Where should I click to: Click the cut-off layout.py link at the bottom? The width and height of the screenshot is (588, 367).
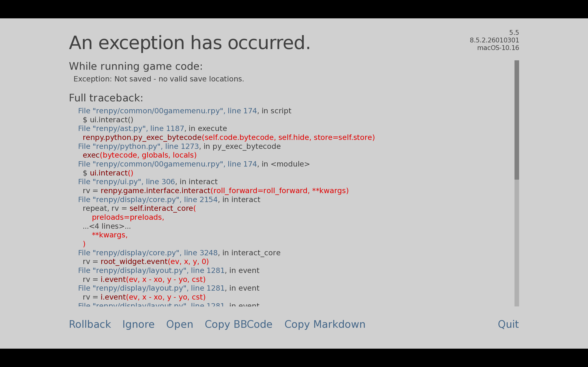click(x=151, y=305)
